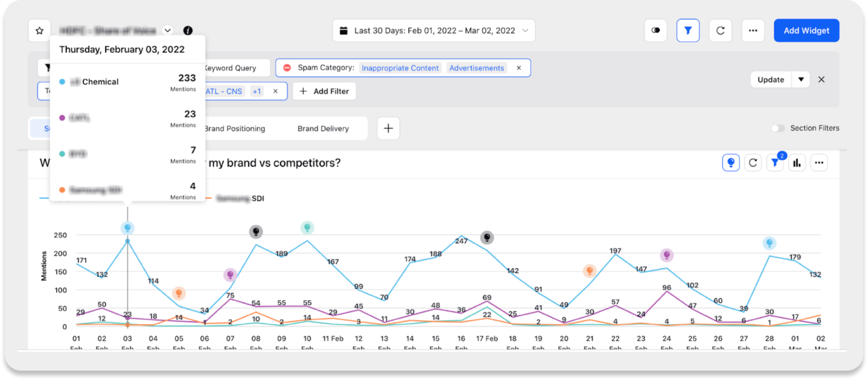Click purple insight bulb near 07 Feb
The image size is (868, 380).
coord(230,275)
